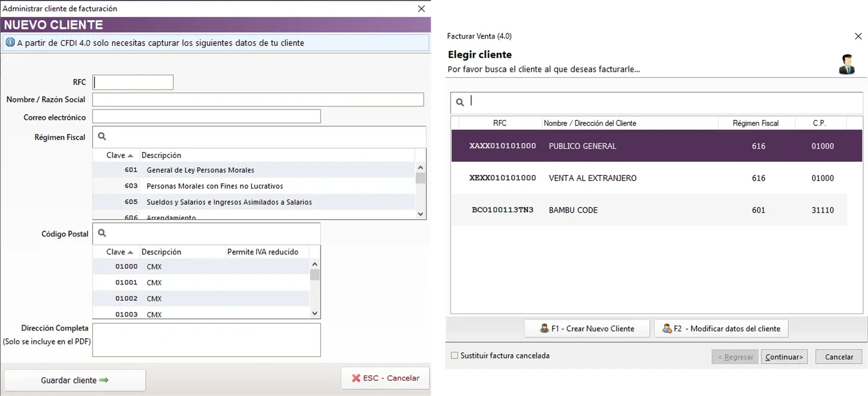The image size is (868, 396).
Task: Click the Nombre / Razón Social field
Action: pos(258,99)
